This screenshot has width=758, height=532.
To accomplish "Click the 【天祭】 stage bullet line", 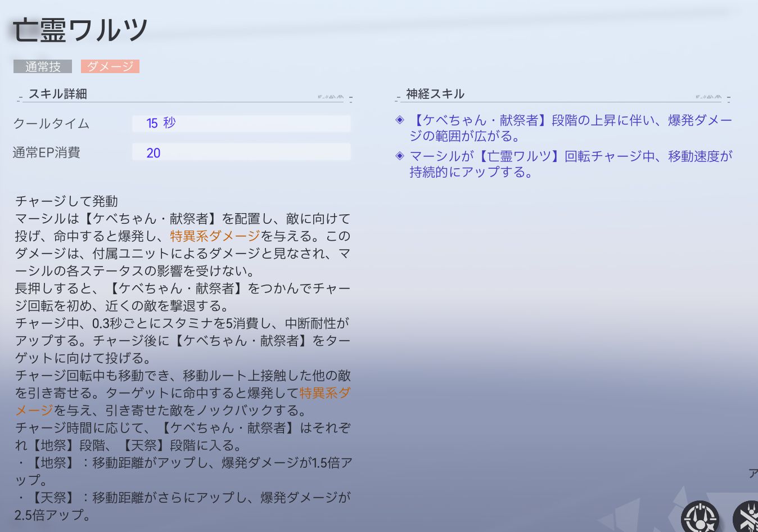I will (183, 498).
